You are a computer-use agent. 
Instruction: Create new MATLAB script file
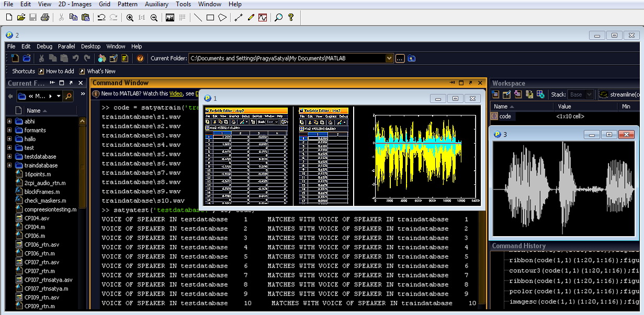[x=15, y=58]
